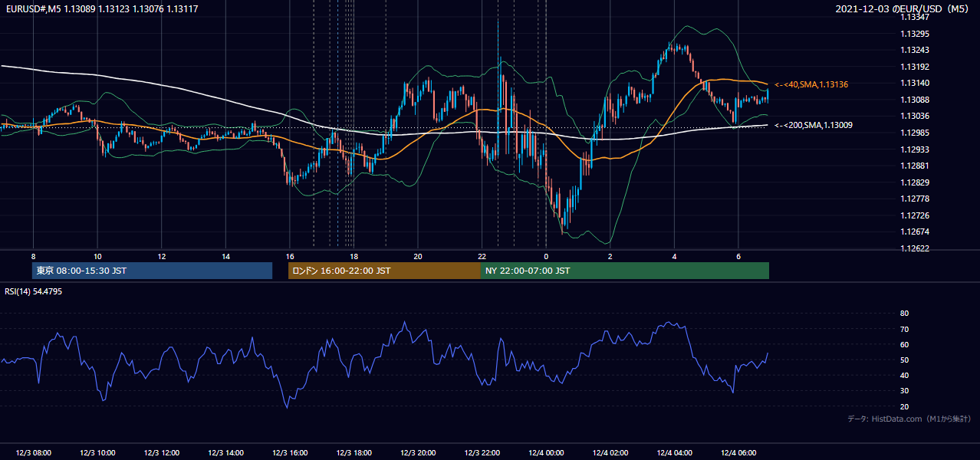This screenshot has height=460, width=980.
Task: Click price axis value 1.12622
Action: tap(916, 248)
